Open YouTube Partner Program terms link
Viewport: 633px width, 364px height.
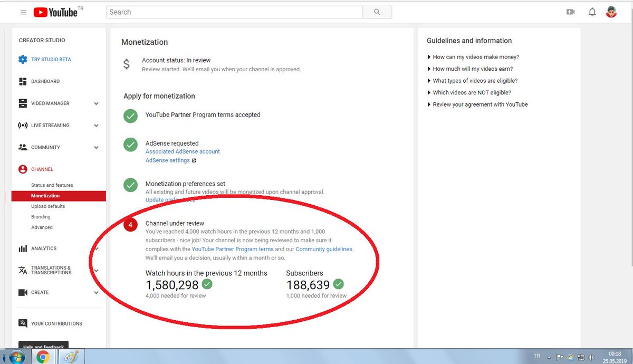233,249
